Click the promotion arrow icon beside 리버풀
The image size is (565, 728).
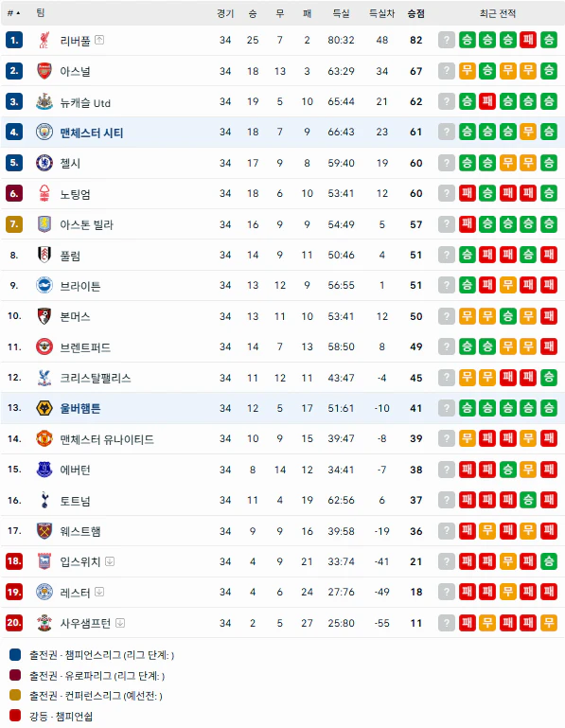click(x=99, y=40)
